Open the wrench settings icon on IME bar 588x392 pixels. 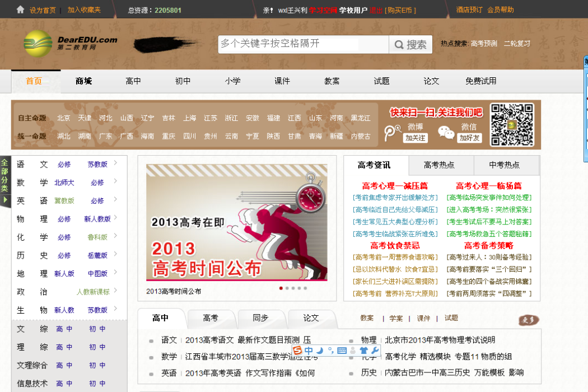[374, 351]
